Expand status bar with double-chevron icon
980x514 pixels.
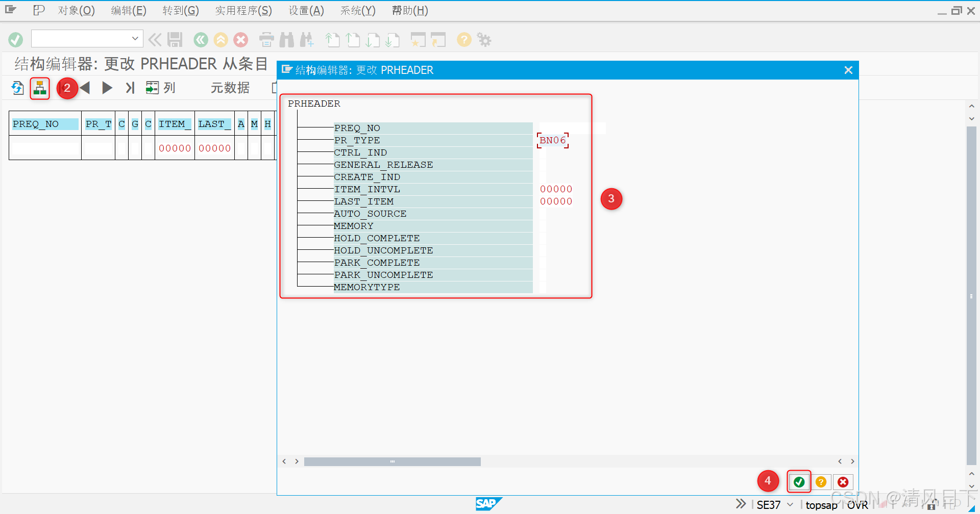click(741, 504)
